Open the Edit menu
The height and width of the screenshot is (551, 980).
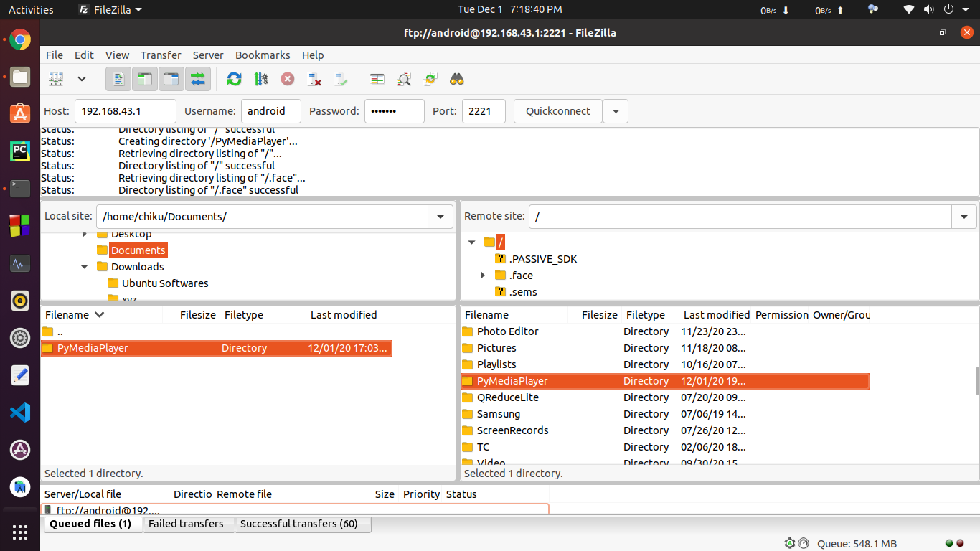(x=84, y=55)
